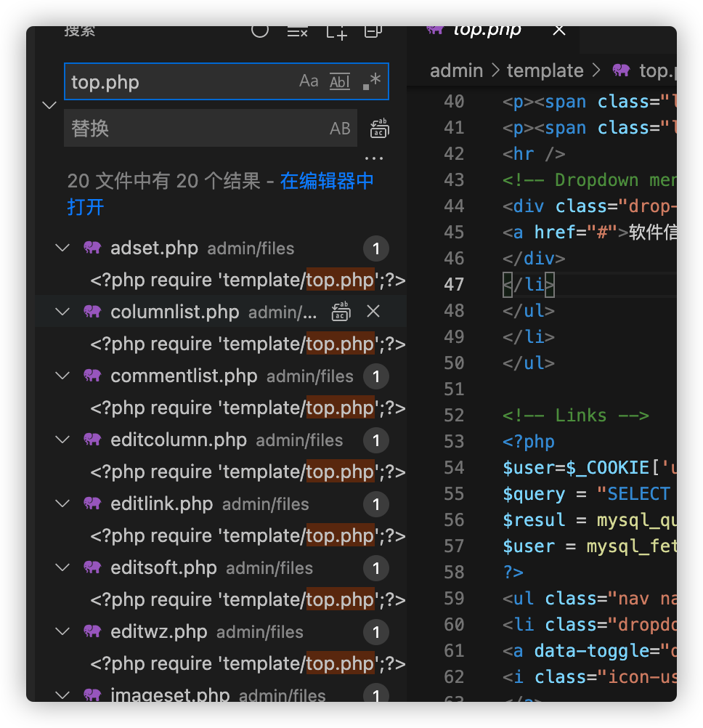Collapse the replace field using the chevron
This screenshot has height=728, width=703.
49,105
